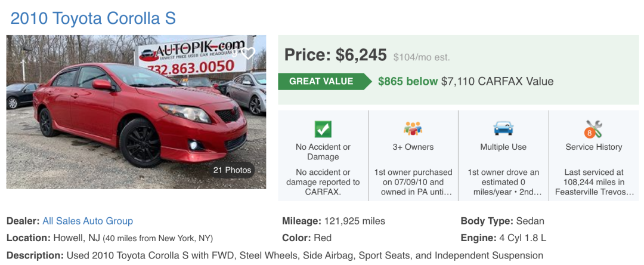Click the 3+ Owners people icon
The width and height of the screenshot is (644, 265).
point(413,128)
